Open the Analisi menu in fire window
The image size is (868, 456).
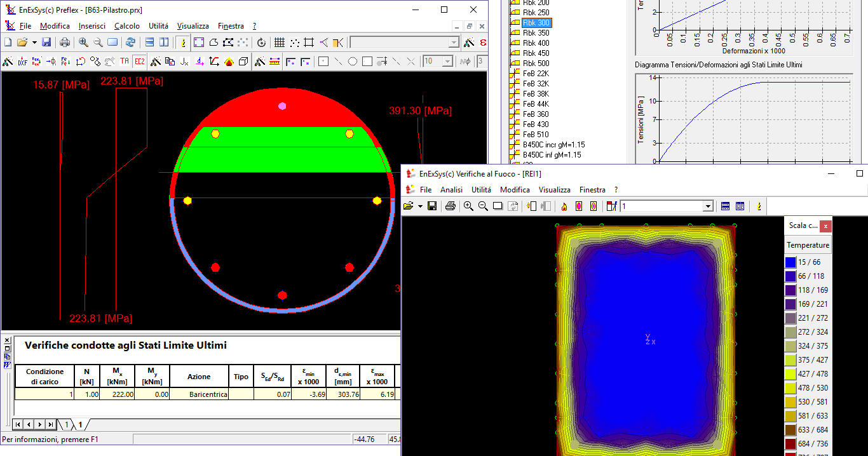[452, 190]
